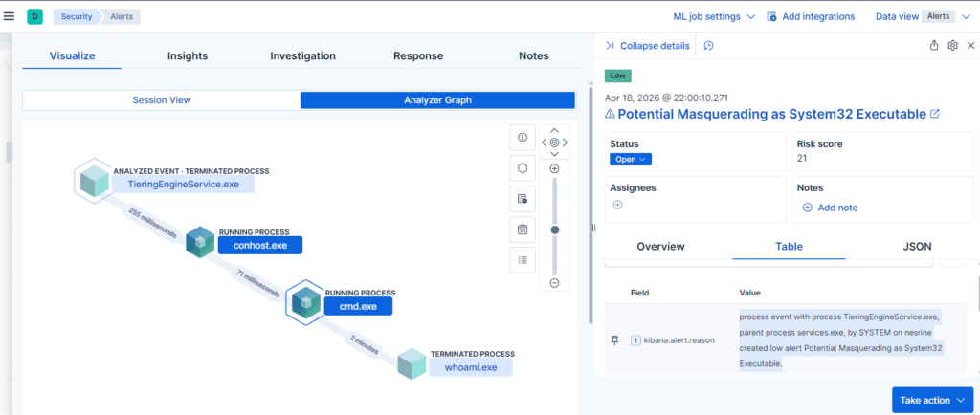Open the hamburger navigation menu
This screenshot has width=980, height=415.
(9, 17)
